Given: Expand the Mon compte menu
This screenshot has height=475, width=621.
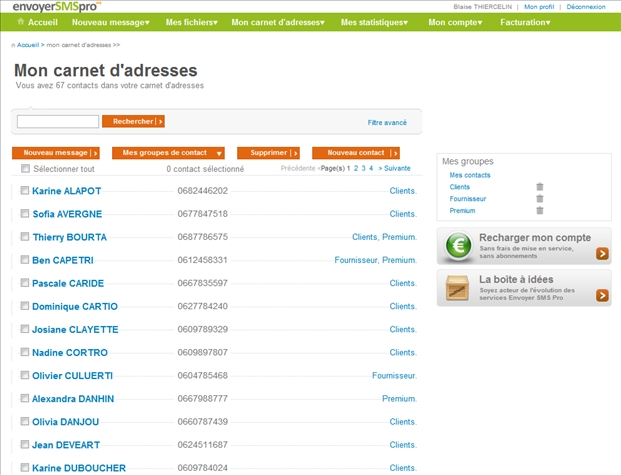Looking at the screenshot, I should tap(456, 21).
